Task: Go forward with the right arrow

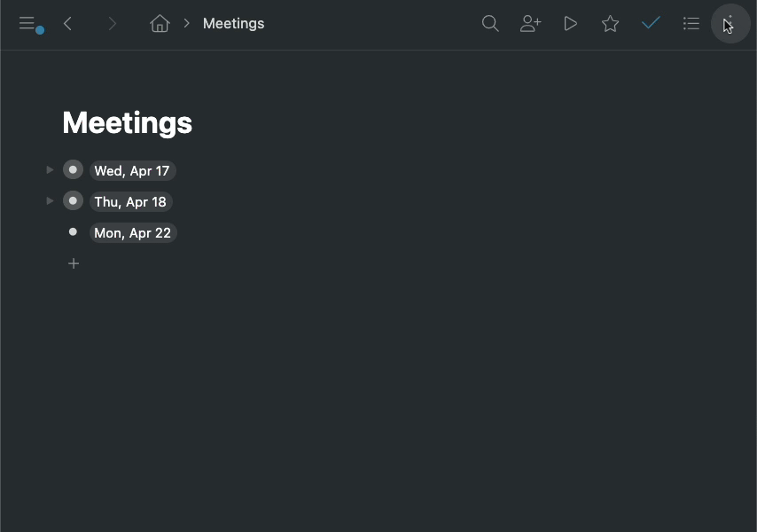Action: [x=112, y=24]
